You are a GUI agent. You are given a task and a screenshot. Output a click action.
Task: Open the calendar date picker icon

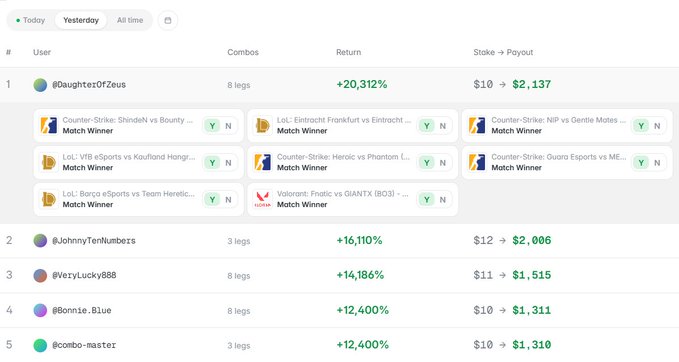click(168, 20)
